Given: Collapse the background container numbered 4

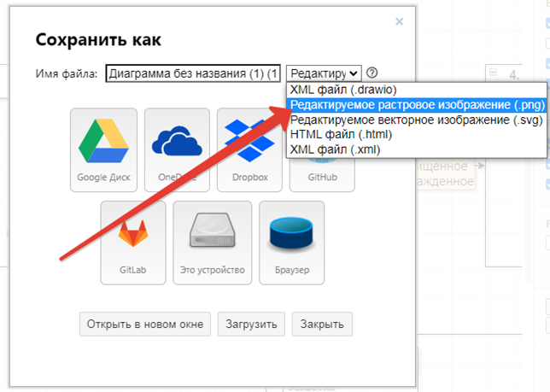Looking at the screenshot, I should (494, 73).
